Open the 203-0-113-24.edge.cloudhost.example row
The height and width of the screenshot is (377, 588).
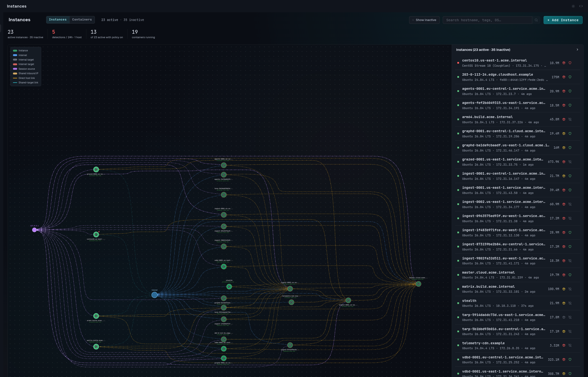click(517, 77)
